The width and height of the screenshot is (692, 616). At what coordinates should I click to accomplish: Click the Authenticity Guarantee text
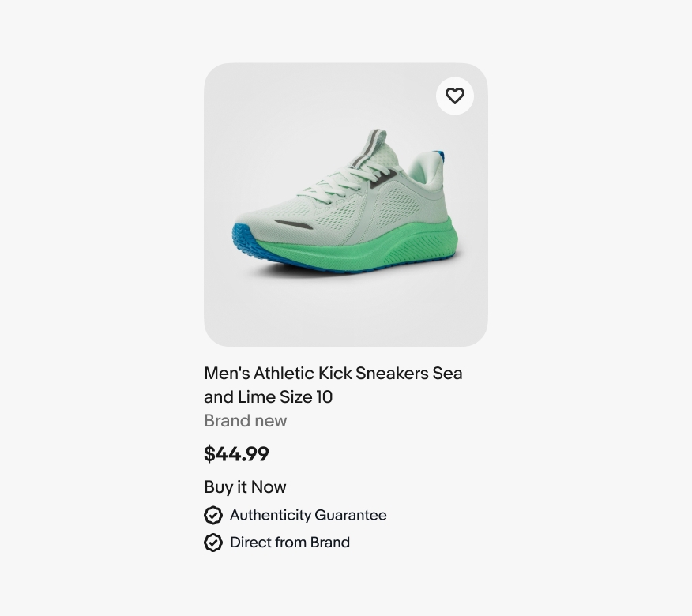[308, 516]
